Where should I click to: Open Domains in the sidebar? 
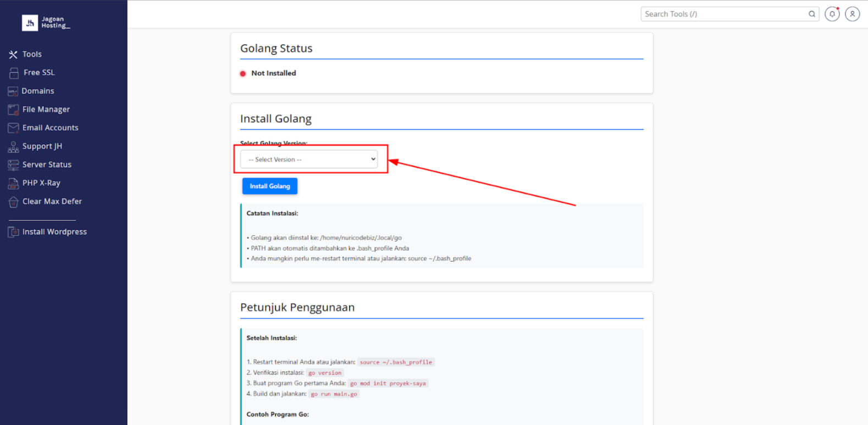click(x=37, y=91)
